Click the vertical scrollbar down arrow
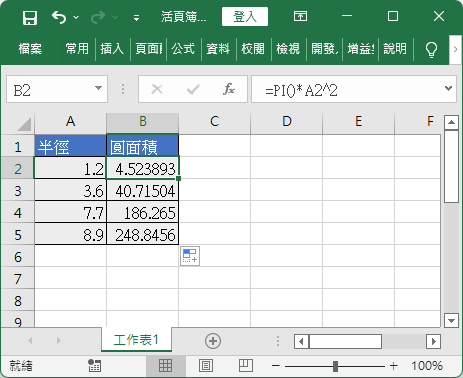The height and width of the screenshot is (378, 463). point(452,321)
